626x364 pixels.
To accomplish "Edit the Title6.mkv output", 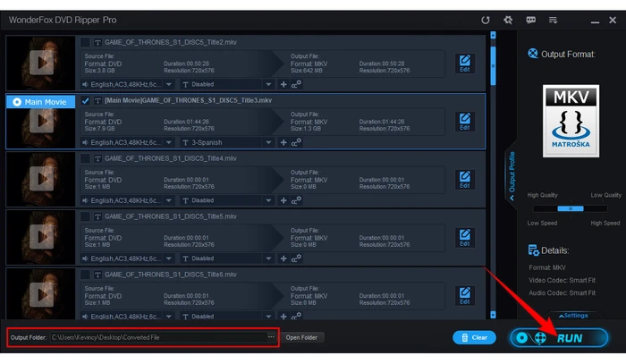I will coord(465,296).
